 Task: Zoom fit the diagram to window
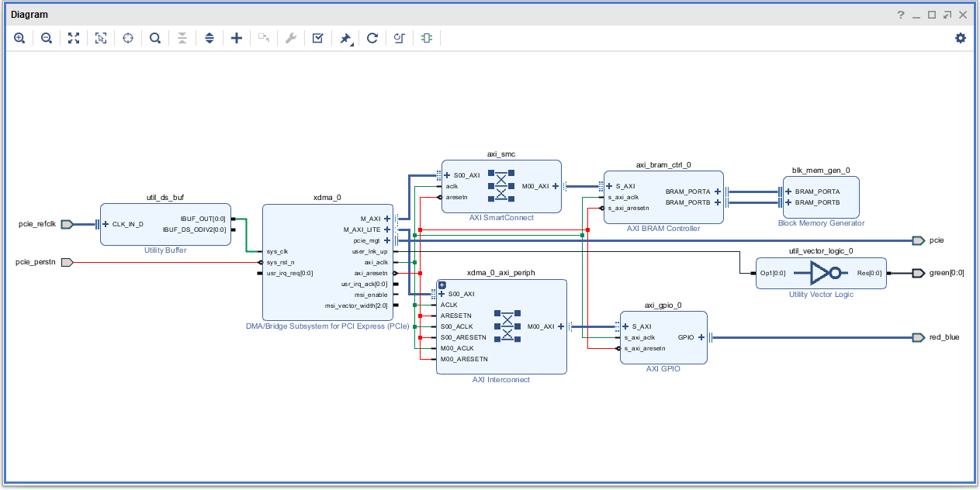(x=74, y=38)
